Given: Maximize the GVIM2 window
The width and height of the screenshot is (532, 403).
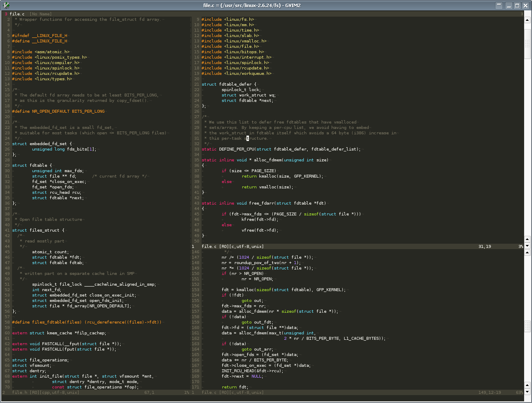Looking at the screenshot, I should (517, 5).
